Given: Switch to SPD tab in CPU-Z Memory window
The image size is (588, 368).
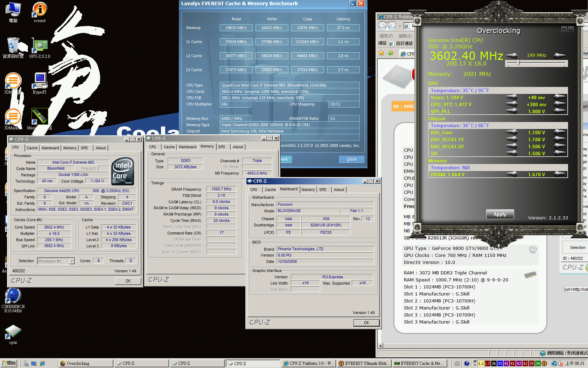Looking at the screenshot, I should [x=222, y=147].
